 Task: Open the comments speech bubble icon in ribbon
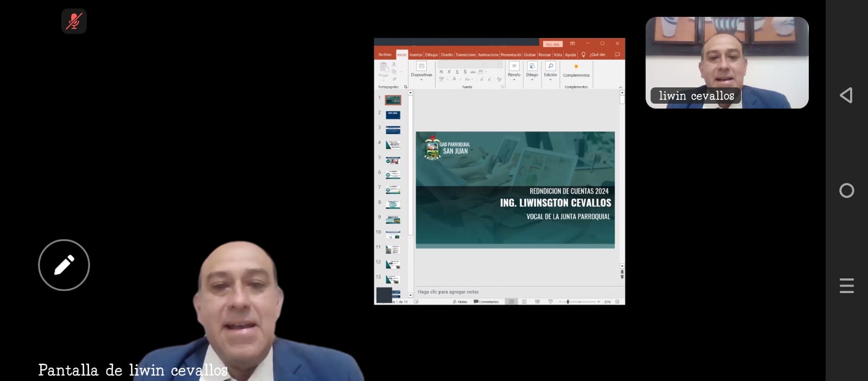pos(617,55)
